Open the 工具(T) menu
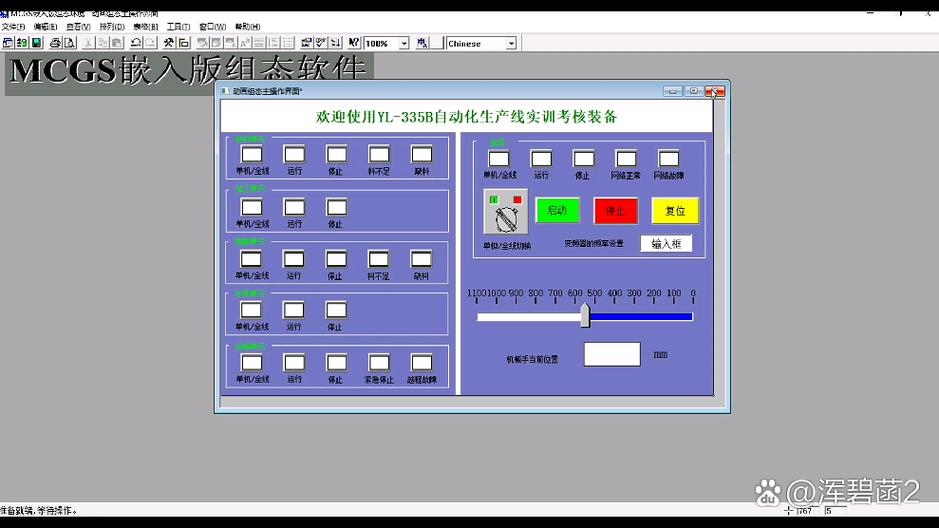Image resolution: width=939 pixels, height=528 pixels. coord(178,27)
